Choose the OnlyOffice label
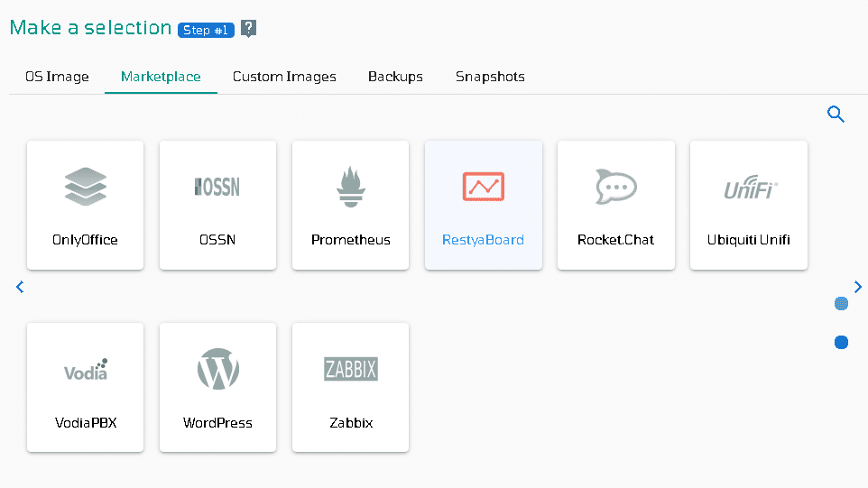Screen dimensions: 868x488 (85, 240)
